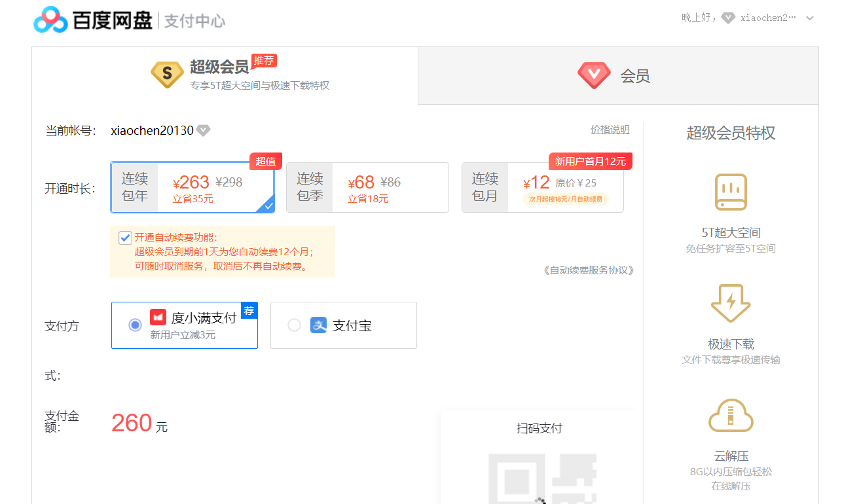This screenshot has height=504, width=842.
Task: Click the crossed-out ¥298 original price
Action: (x=229, y=183)
